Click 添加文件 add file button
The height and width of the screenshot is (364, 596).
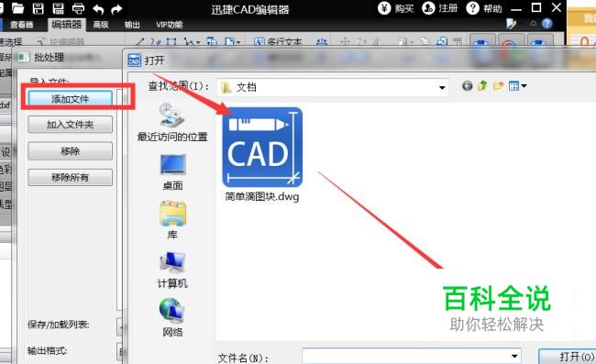pos(71,99)
